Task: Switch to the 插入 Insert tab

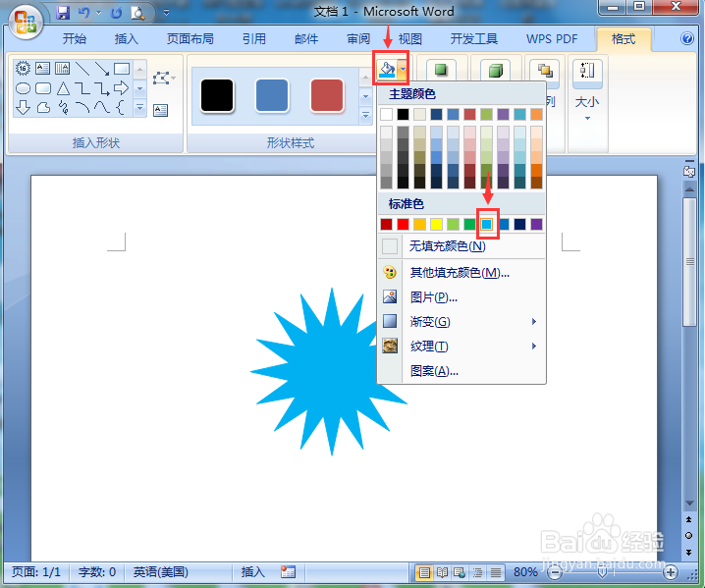Action: pyautogui.click(x=127, y=39)
